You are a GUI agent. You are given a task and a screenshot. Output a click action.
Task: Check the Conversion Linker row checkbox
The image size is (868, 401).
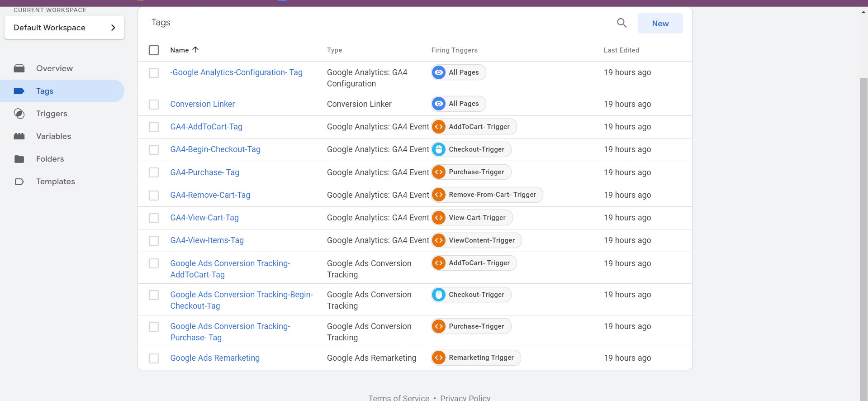[154, 105]
